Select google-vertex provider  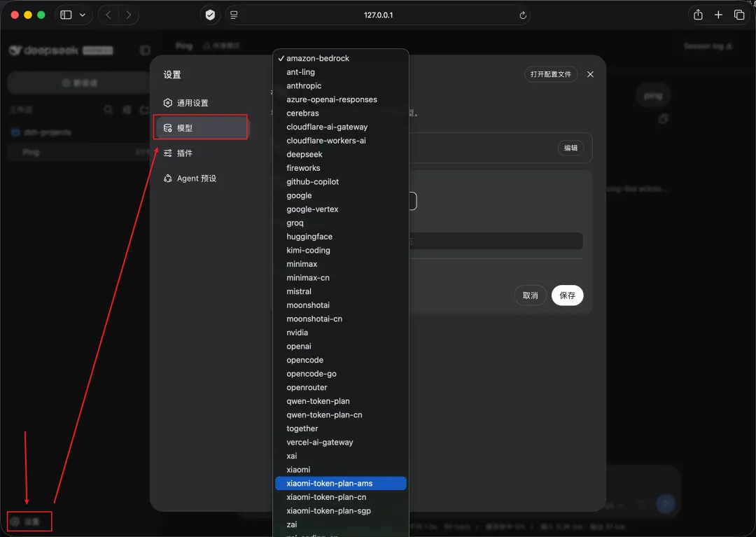coord(340,209)
